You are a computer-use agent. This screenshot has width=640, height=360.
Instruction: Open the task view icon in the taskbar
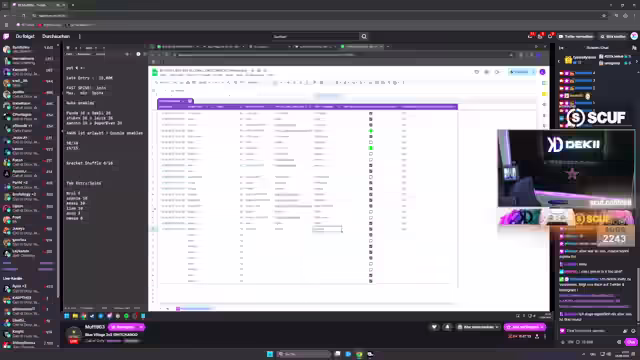tap(338, 354)
